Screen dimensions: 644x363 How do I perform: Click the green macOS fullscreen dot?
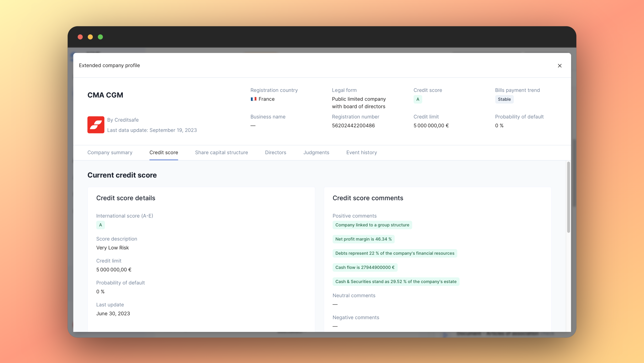pyautogui.click(x=100, y=37)
